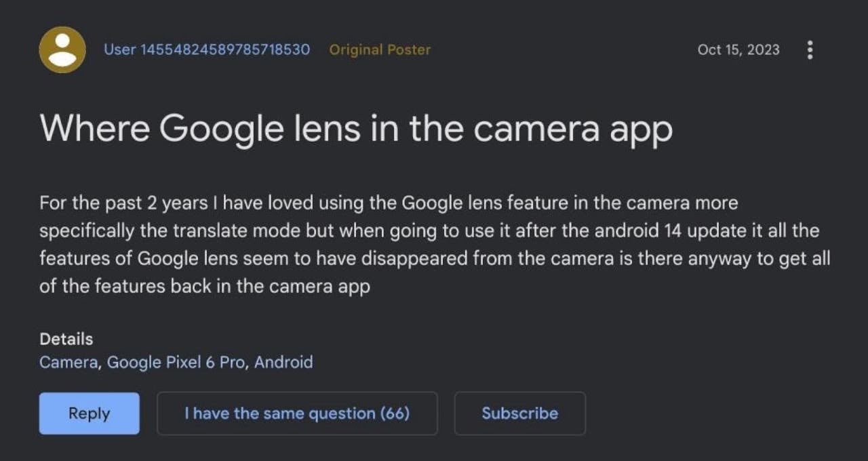
Task: Click the line mentioning android 14 update
Action: (x=429, y=230)
